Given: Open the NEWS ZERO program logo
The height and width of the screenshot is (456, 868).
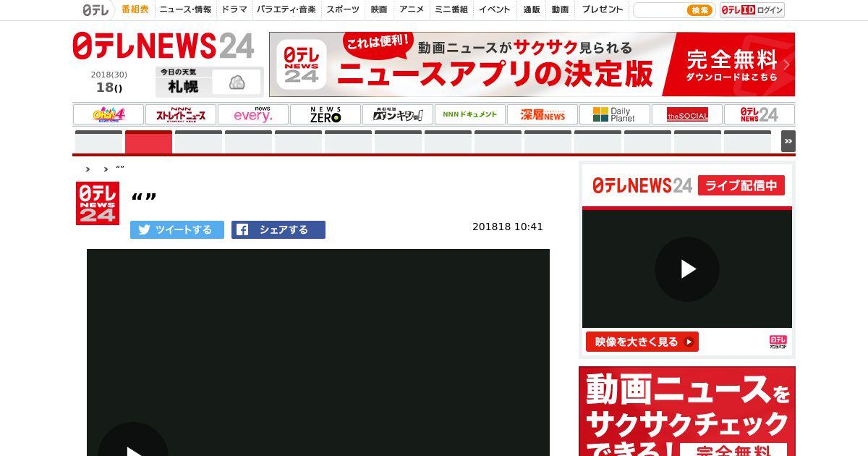Looking at the screenshot, I should tap(325, 114).
